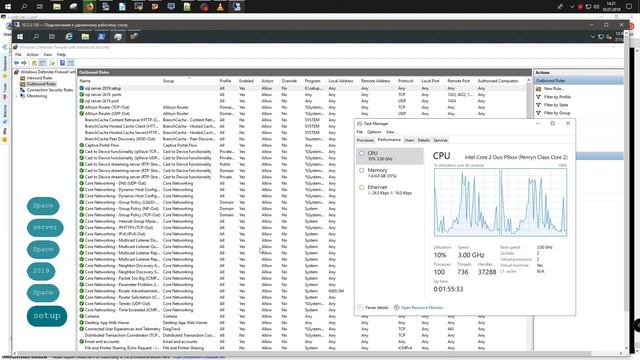This screenshot has width=640, height=360.
Task: Click New Rule... in the Actions pane
Action: pyautogui.click(x=554, y=89)
